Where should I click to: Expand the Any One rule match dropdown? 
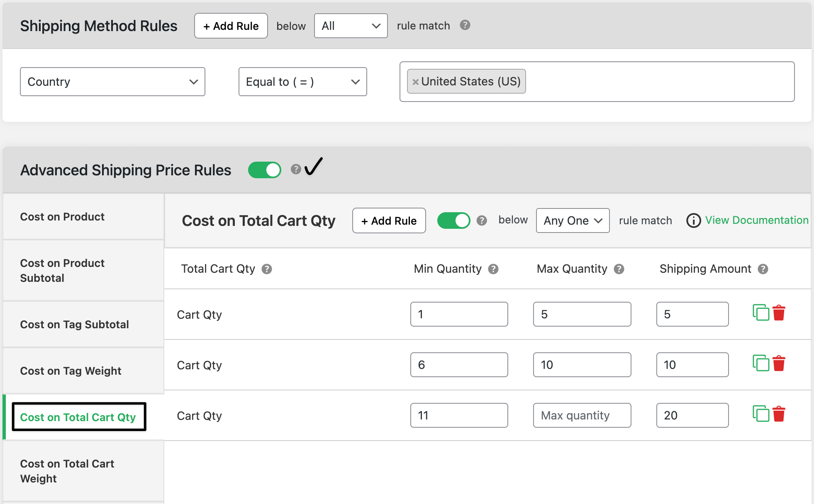pos(572,220)
